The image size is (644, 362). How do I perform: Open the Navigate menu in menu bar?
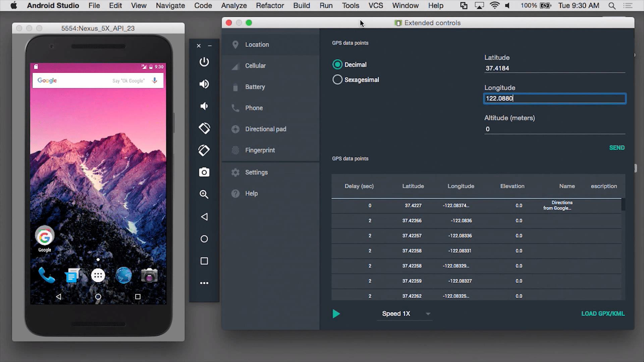[170, 5]
